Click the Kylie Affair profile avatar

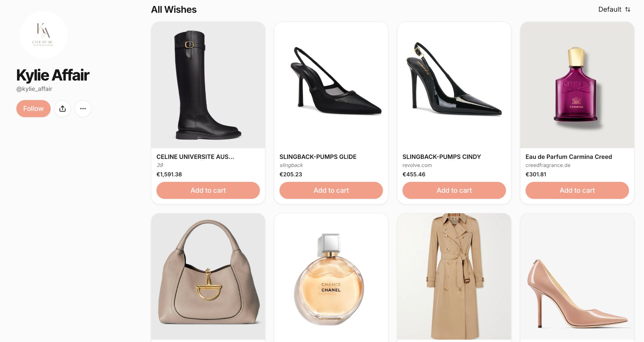pyautogui.click(x=43, y=35)
